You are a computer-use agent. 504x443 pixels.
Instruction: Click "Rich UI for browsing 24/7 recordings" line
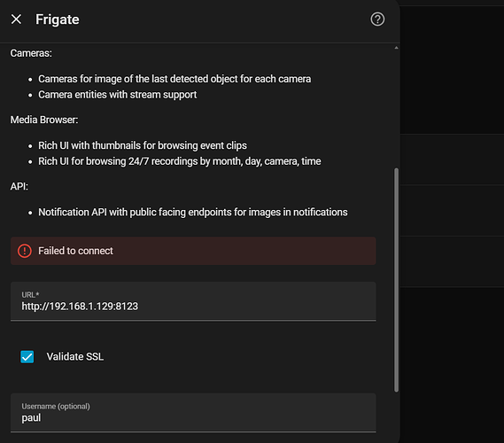179,161
